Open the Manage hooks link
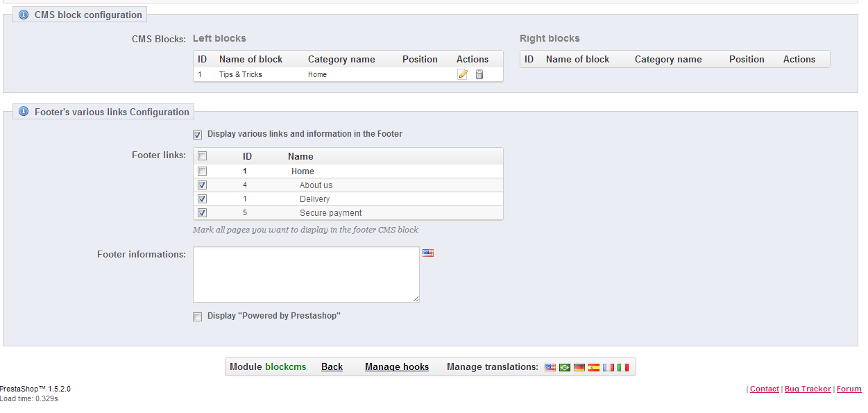 [397, 367]
